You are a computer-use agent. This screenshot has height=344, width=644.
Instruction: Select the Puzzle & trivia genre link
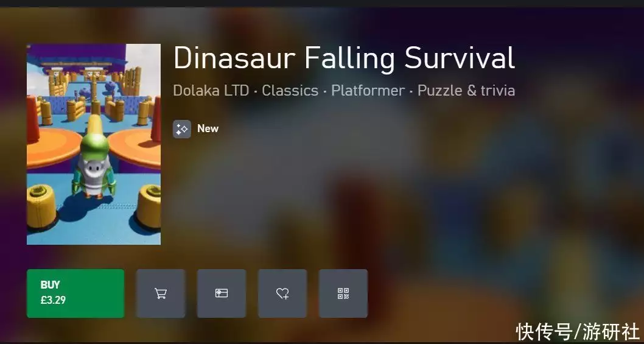tap(466, 91)
